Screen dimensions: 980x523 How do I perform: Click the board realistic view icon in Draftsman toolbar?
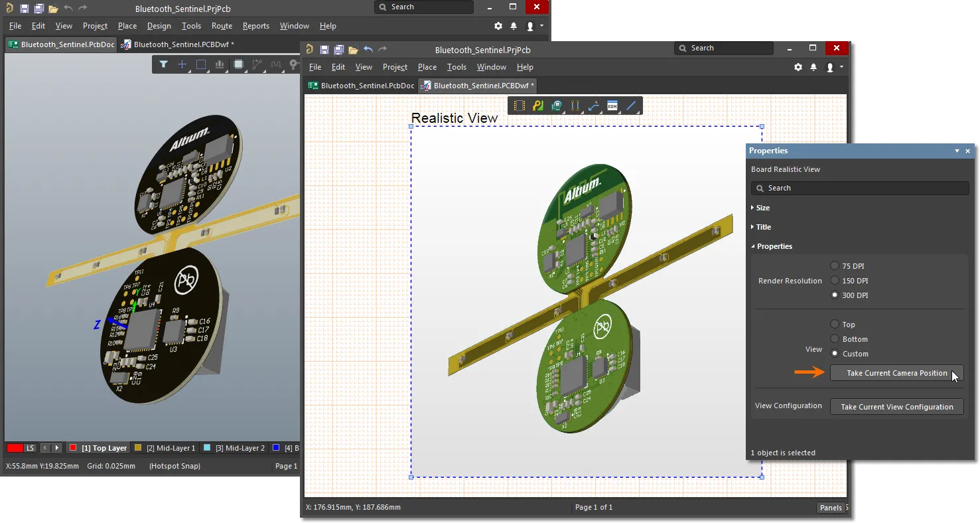point(557,106)
